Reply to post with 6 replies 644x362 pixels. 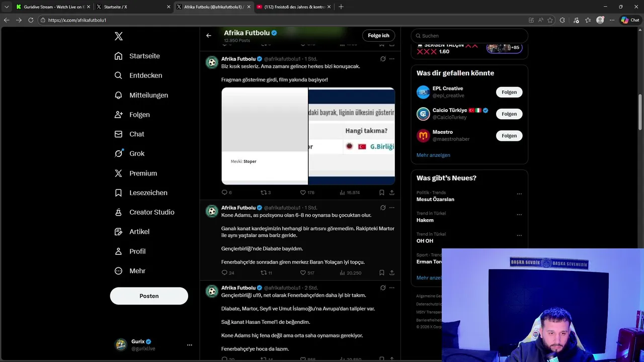226,193
